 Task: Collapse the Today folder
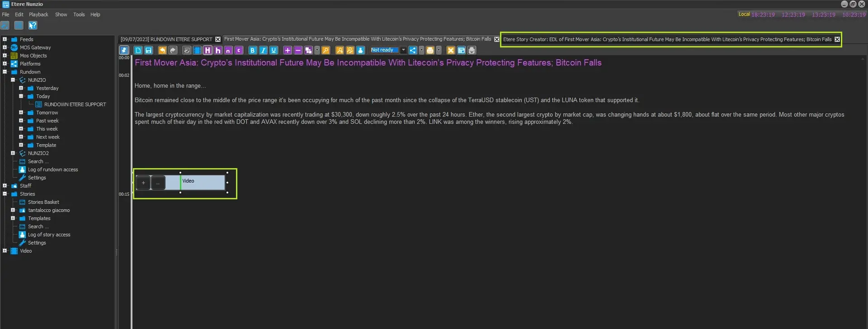pyautogui.click(x=21, y=96)
